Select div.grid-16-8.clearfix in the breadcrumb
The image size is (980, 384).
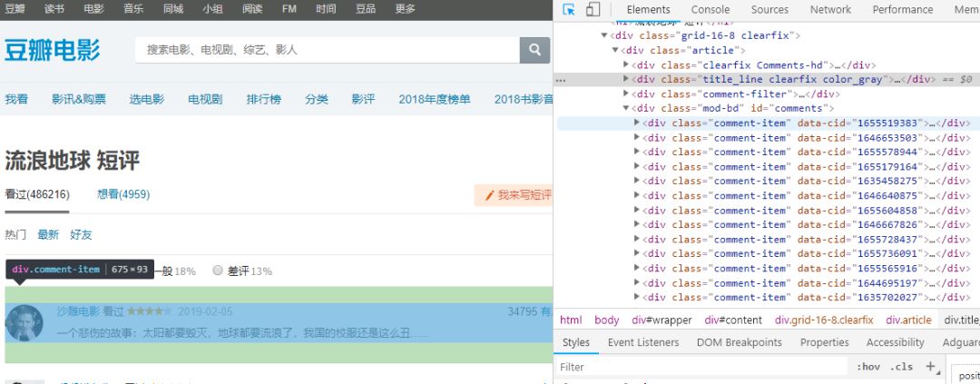click(824, 320)
